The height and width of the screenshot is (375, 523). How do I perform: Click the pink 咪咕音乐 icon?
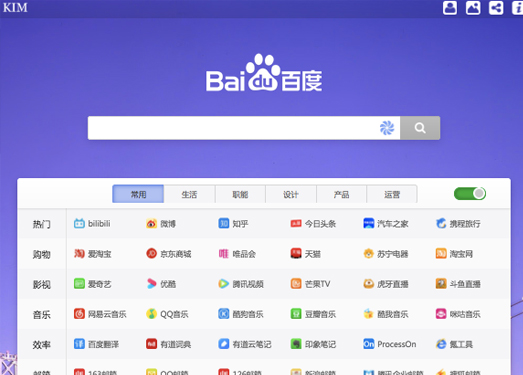pyautogui.click(x=441, y=314)
